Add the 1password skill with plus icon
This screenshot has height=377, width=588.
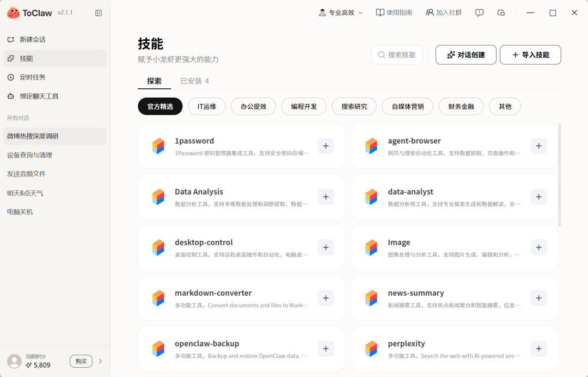[326, 146]
